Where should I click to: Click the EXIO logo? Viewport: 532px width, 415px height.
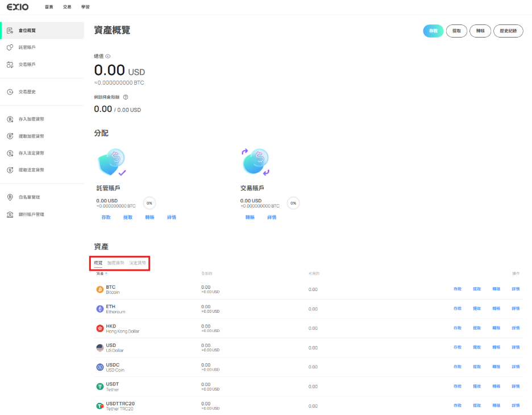(x=18, y=7)
